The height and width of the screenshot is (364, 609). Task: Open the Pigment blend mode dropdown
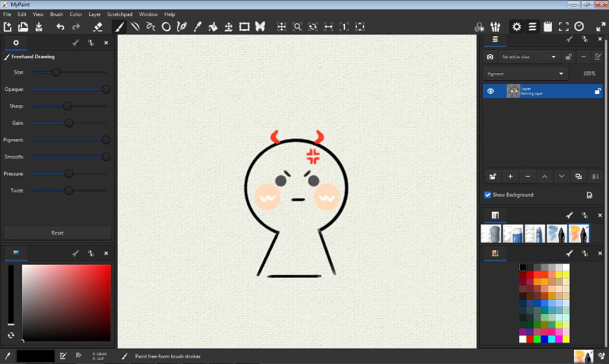[x=526, y=74]
